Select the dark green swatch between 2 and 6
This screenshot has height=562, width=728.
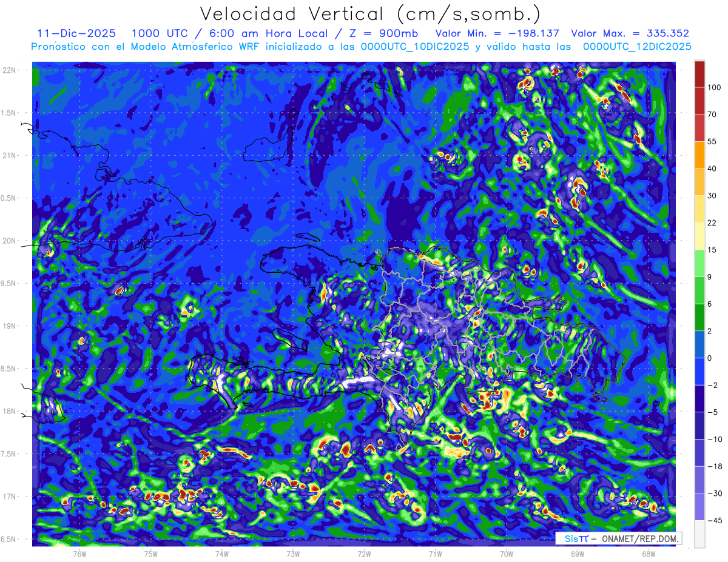point(699,317)
